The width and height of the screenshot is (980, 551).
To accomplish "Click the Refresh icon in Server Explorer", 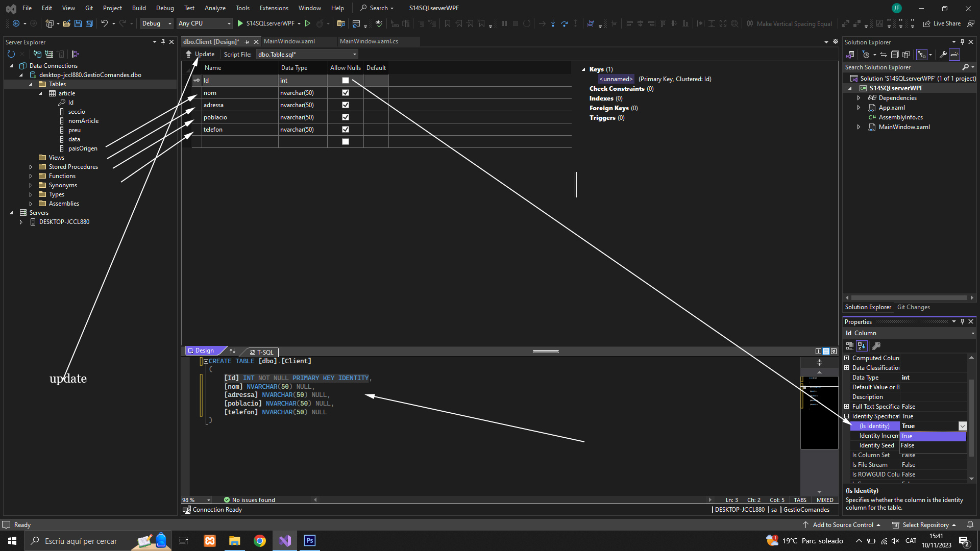I will coord(11,54).
